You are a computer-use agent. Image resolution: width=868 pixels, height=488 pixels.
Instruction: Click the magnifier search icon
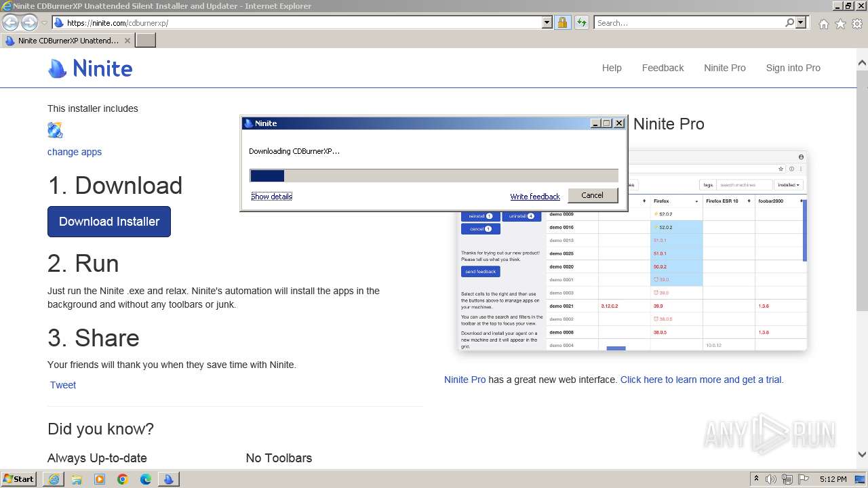tap(789, 23)
